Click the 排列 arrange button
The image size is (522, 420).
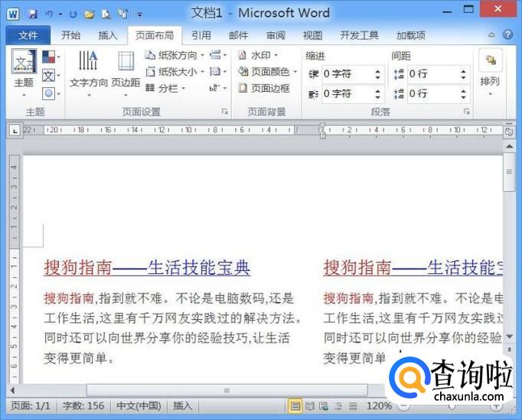[490, 74]
